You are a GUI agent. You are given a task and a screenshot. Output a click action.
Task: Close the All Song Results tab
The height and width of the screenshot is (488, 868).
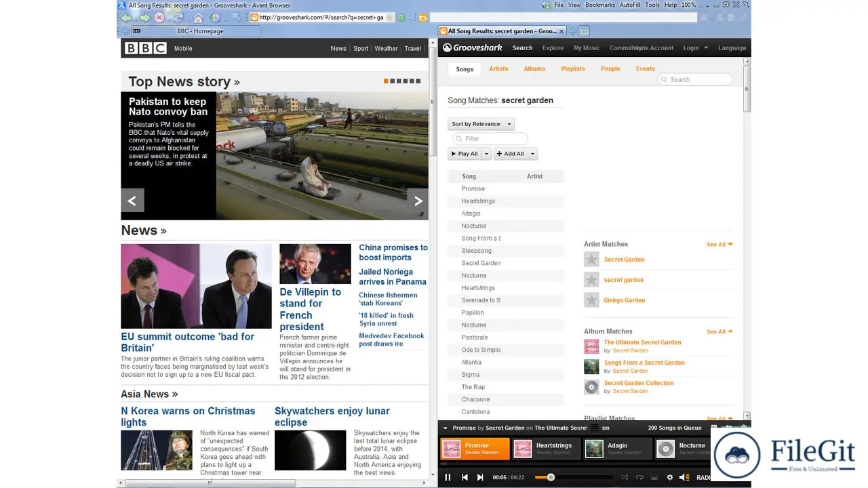click(x=561, y=31)
